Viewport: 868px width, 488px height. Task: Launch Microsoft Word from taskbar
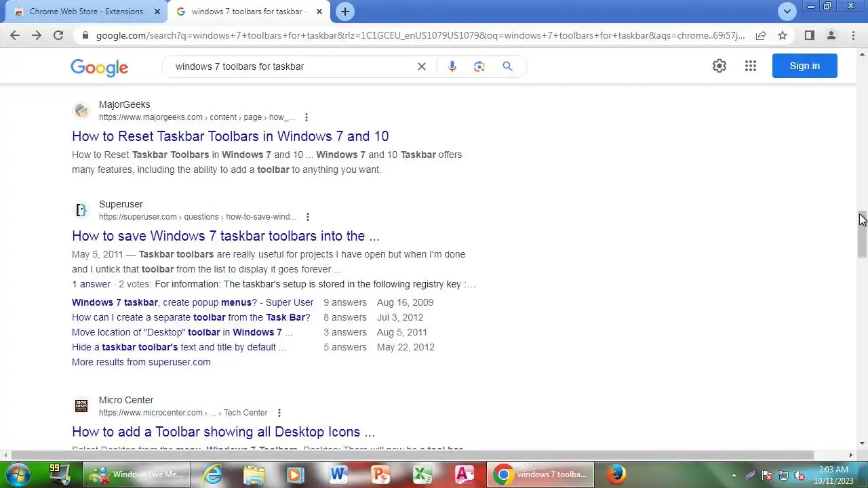(338, 474)
